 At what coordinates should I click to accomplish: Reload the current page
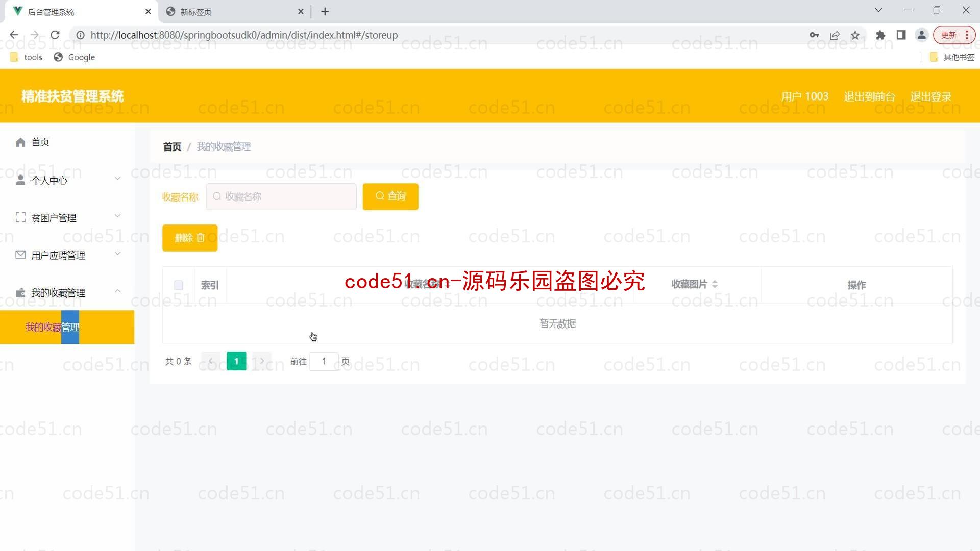(x=55, y=35)
